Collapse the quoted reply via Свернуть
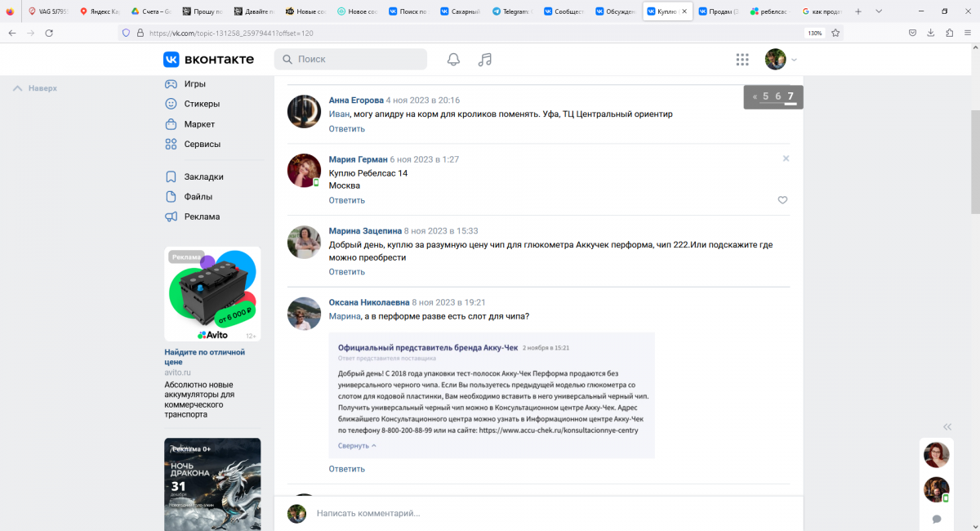The width and height of the screenshot is (980, 531). (357, 446)
